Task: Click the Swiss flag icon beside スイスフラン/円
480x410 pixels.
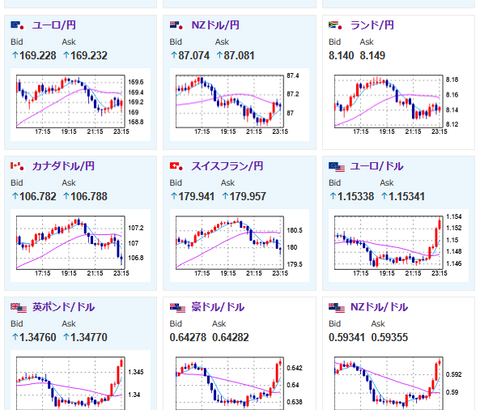Action: [x=177, y=166]
